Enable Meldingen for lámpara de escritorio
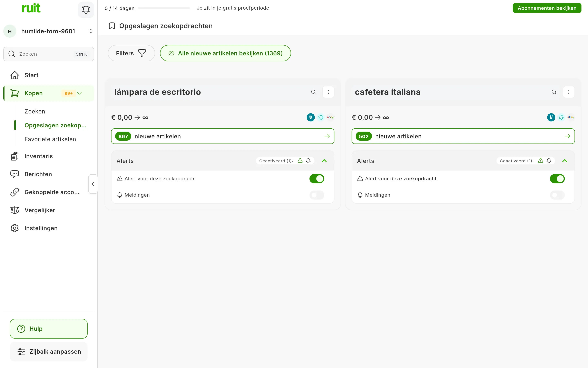 coord(317,195)
